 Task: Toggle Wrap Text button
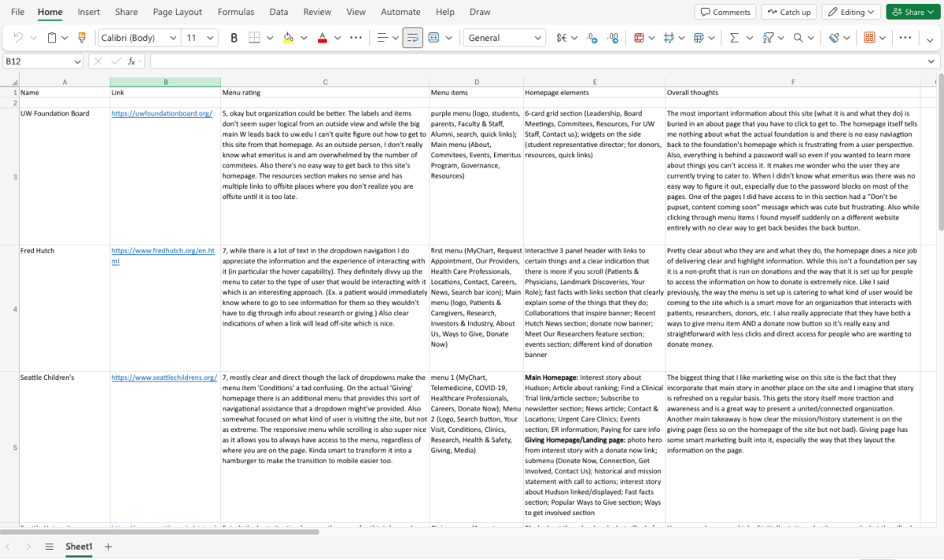click(412, 38)
